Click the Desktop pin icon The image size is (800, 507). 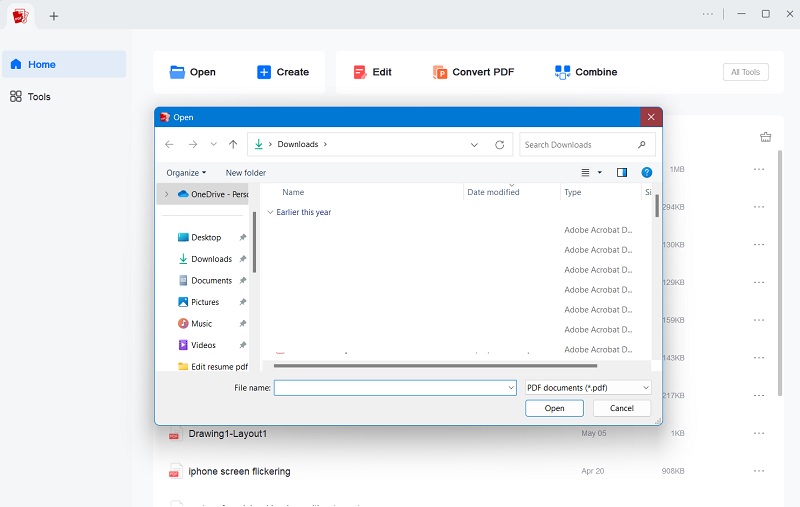(243, 237)
